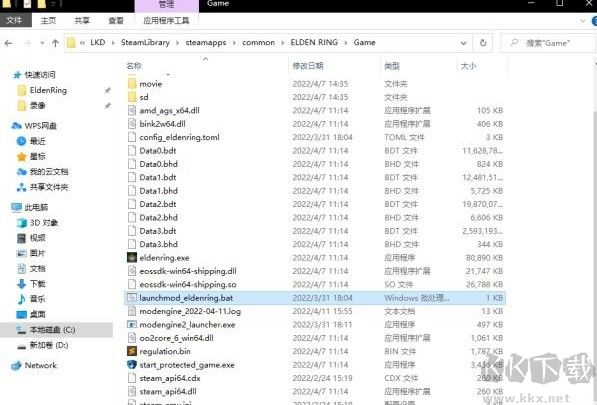Switch to the 共享 ribbon tab
597x405 pixels.
pyautogui.click(x=82, y=21)
